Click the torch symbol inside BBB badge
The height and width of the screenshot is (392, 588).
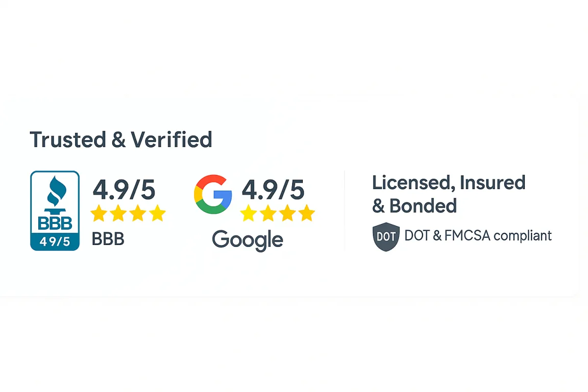coord(55,190)
